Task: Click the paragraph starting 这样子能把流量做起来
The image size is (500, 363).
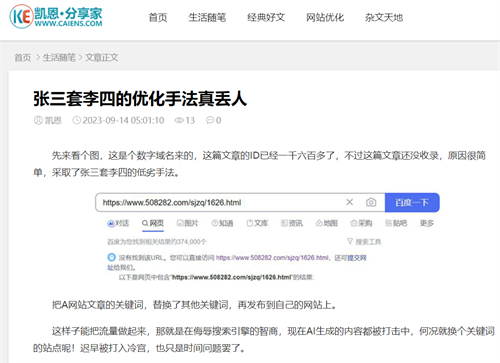Action: pyautogui.click(x=264, y=339)
